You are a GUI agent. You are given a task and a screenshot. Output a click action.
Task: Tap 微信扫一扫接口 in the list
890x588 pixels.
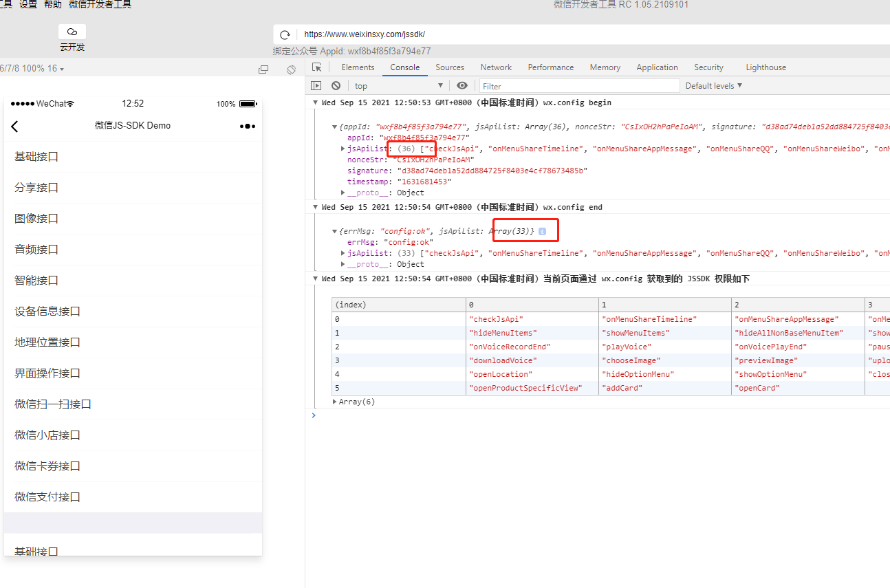pyautogui.click(x=133, y=404)
